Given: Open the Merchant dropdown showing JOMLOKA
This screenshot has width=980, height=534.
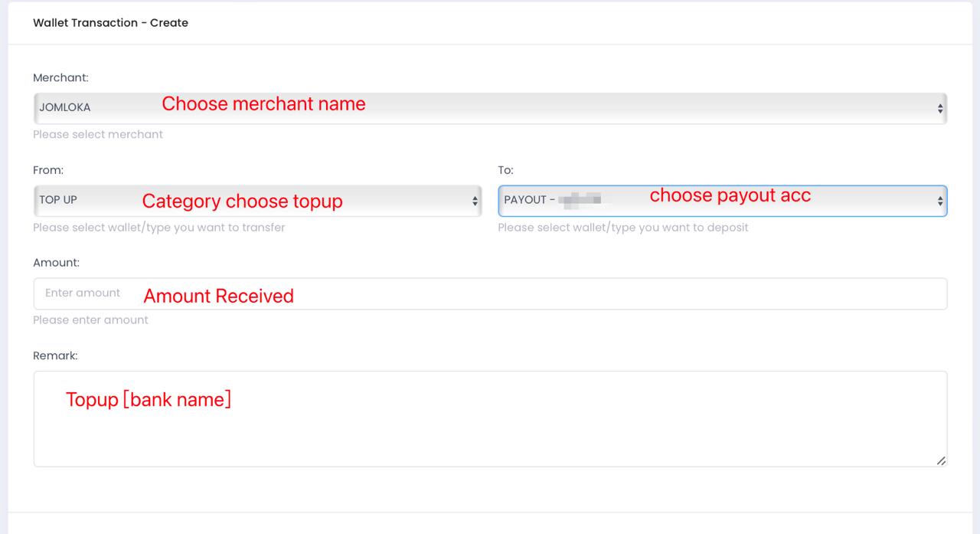Looking at the screenshot, I should pyautogui.click(x=490, y=109).
